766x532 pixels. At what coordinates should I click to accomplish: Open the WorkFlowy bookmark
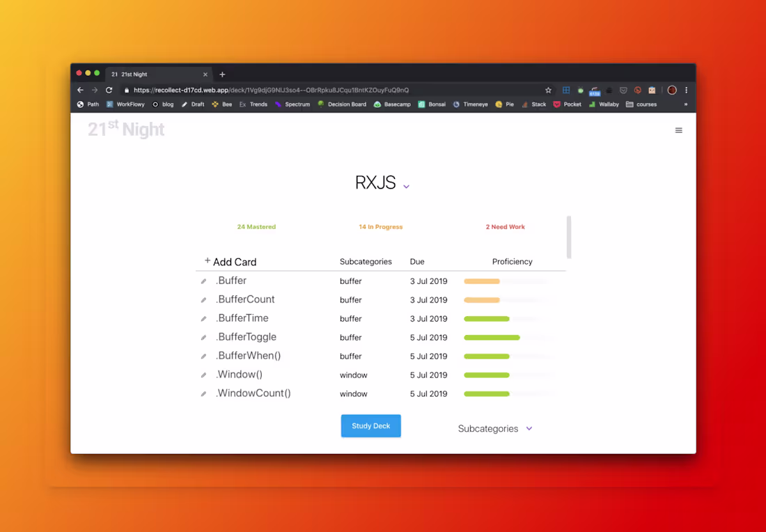click(125, 104)
